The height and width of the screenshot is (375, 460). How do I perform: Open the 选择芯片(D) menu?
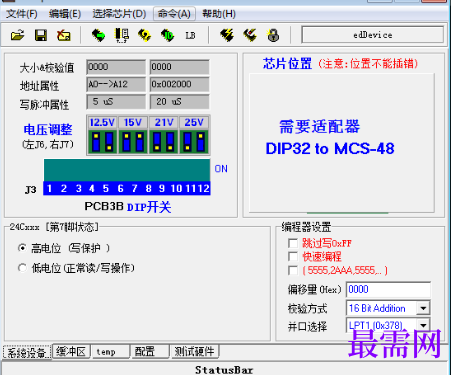[119, 14]
